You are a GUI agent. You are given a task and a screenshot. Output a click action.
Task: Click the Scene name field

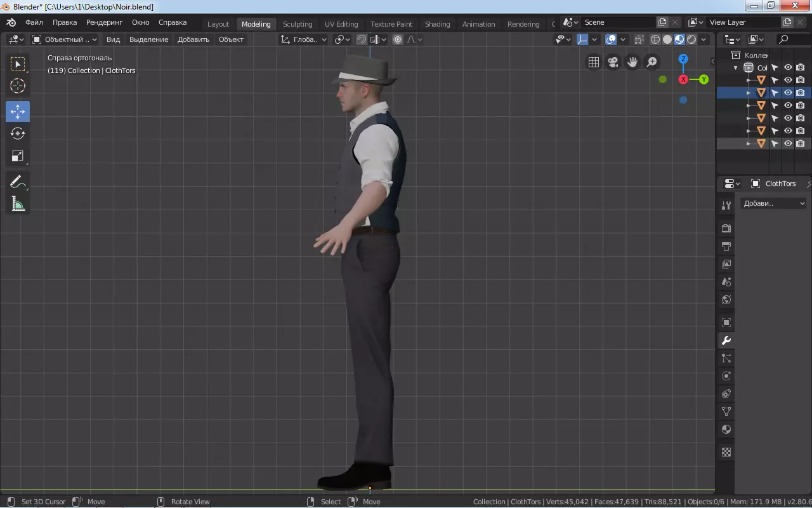(x=619, y=22)
